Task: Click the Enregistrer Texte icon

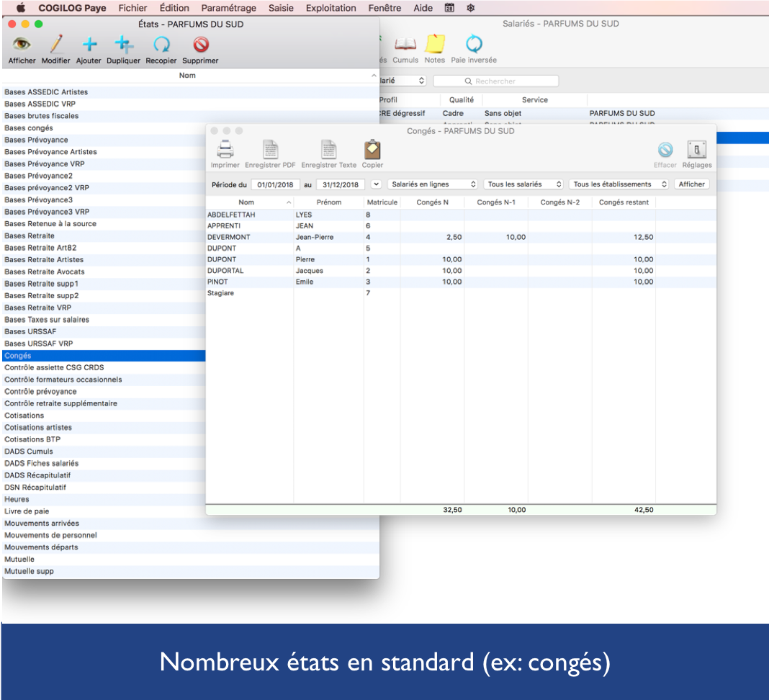Action: (x=328, y=149)
